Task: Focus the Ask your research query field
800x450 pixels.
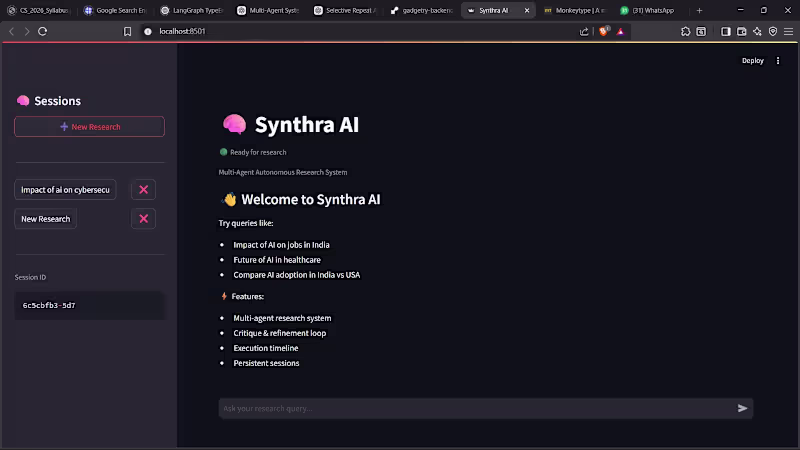Action: tap(478, 408)
